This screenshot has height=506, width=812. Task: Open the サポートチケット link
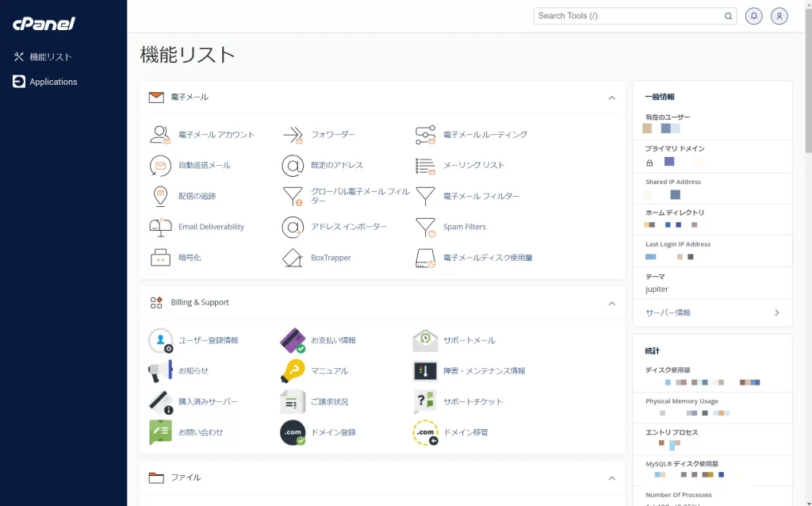pos(473,402)
